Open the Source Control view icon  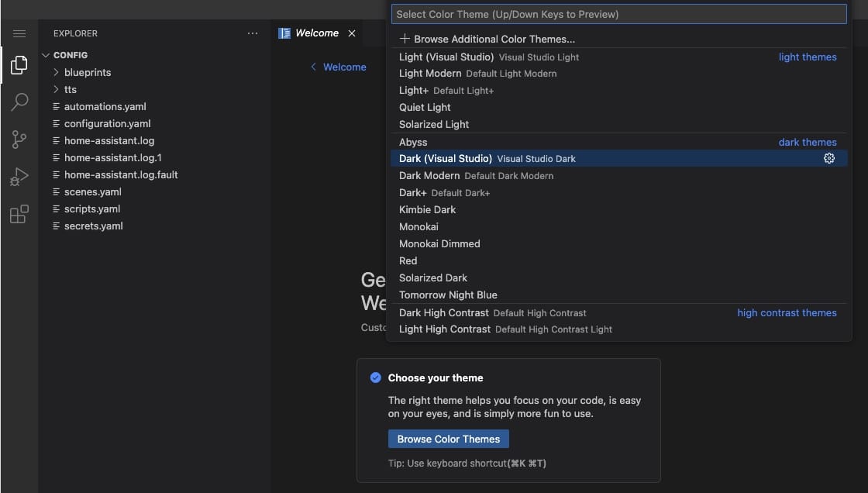click(x=19, y=139)
